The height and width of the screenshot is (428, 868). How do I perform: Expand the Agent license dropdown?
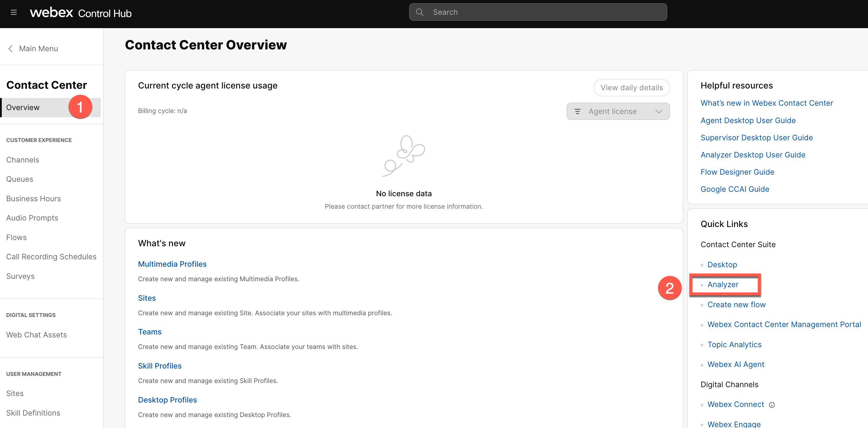[x=659, y=111]
